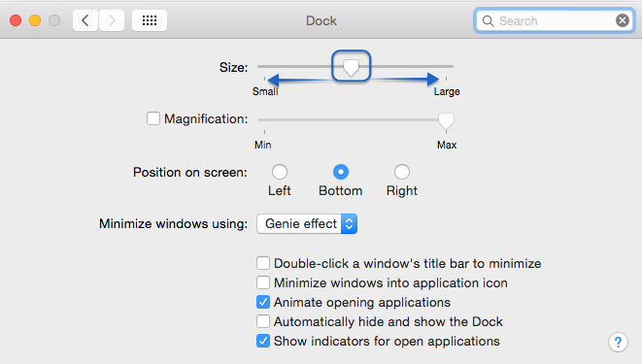Select Bottom dock position radio button
The image size is (642, 364).
[341, 172]
